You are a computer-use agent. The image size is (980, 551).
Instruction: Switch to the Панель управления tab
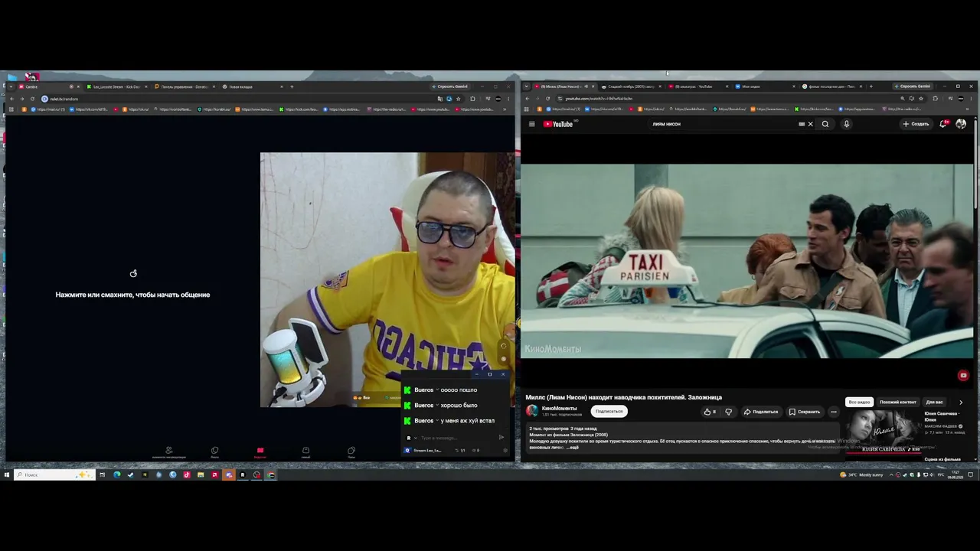click(185, 86)
